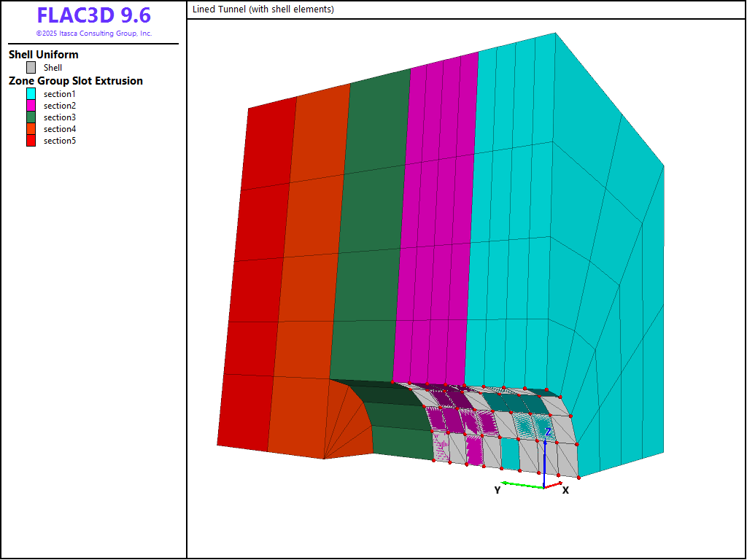The image size is (747, 560).
Task: Choose the green section3 legend swatch
Action: (31, 117)
